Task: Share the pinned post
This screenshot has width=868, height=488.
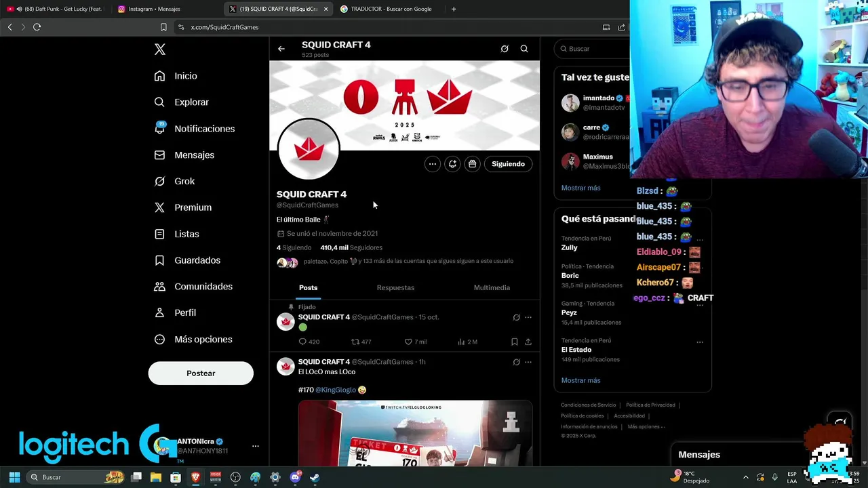Action: pyautogui.click(x=528, y=342)
